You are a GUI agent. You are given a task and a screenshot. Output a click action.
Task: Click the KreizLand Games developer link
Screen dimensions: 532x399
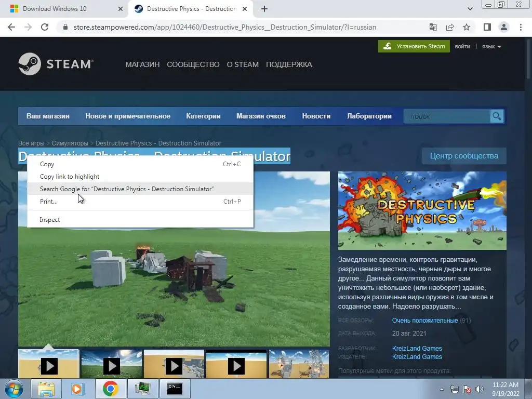click(417, 349)
